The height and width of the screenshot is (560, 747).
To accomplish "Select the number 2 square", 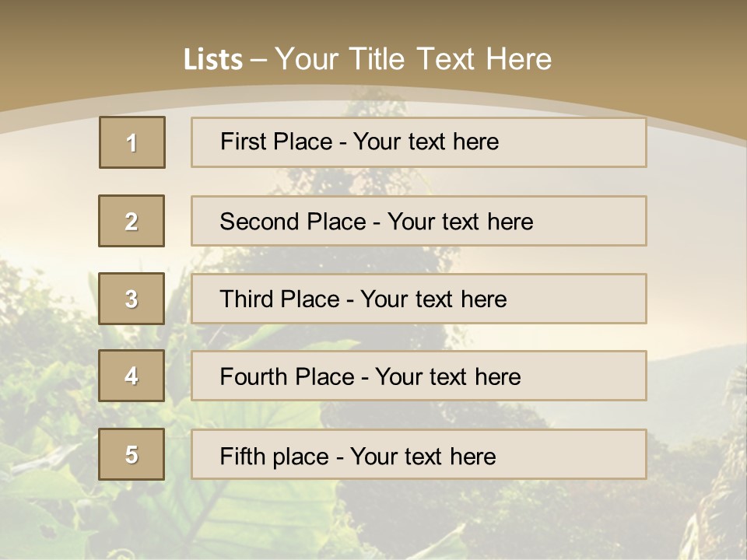I will [132, 221].
